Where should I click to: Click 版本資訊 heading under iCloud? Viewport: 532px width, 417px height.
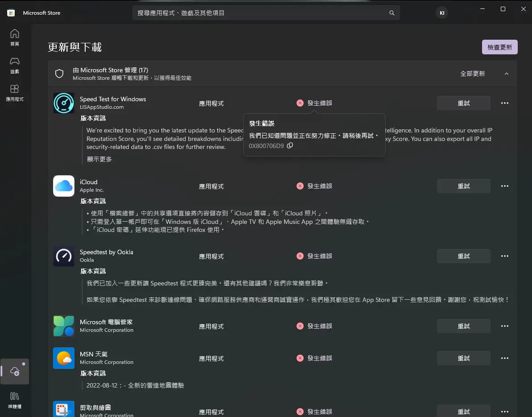pyautogui.click(x=93, y=201)
